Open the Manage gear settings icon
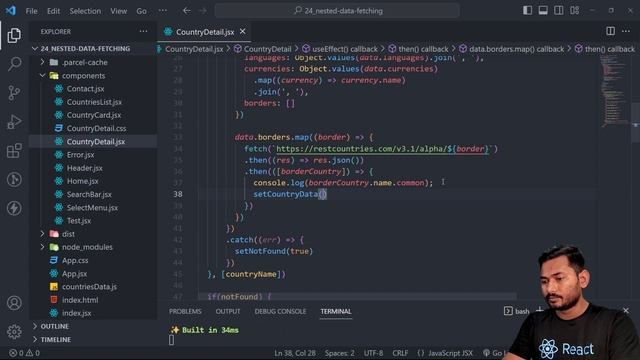 point(14,331)
